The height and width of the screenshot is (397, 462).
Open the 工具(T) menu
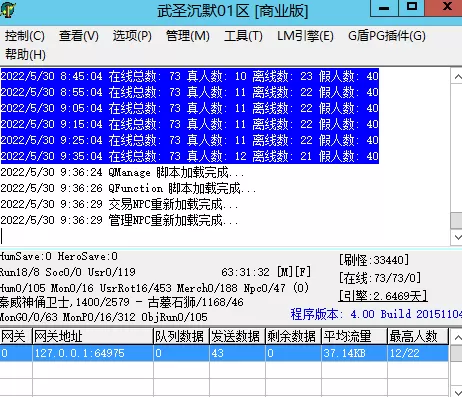(243, 36)
